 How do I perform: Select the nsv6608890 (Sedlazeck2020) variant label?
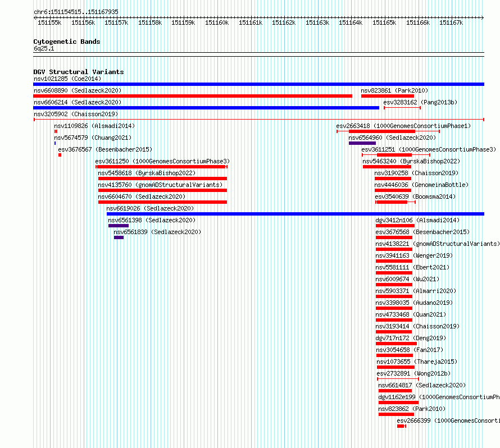pyautogui.click(x=78, y=90)
